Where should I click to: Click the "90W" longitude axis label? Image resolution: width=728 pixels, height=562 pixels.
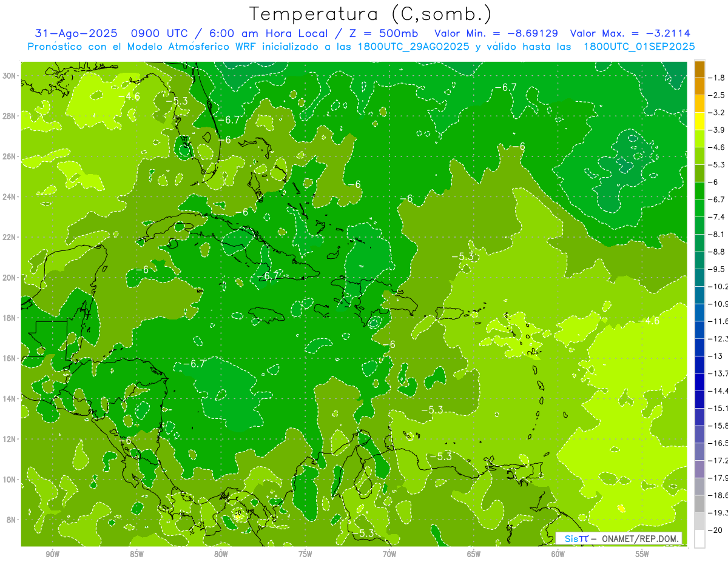point(52,554)
